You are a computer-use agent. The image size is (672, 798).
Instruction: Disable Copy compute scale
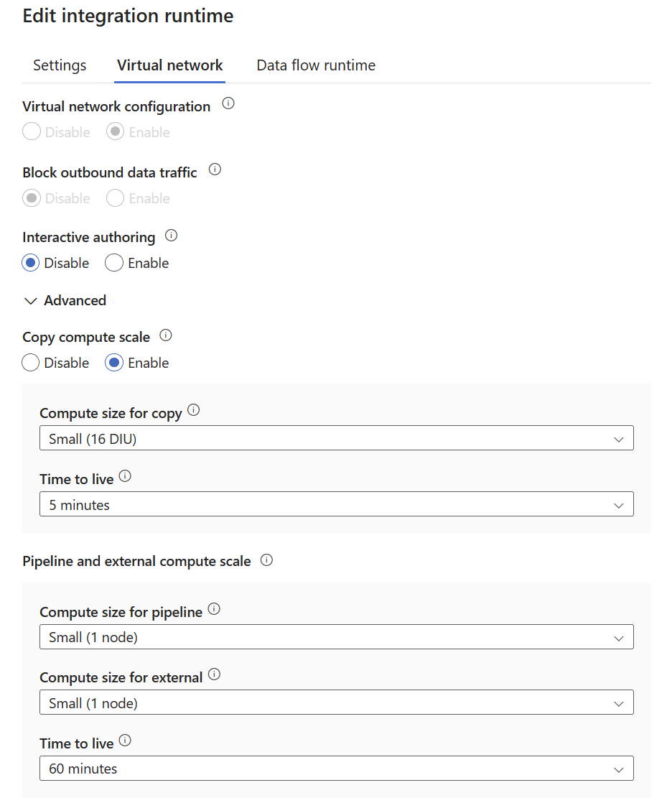pos(30,363)
